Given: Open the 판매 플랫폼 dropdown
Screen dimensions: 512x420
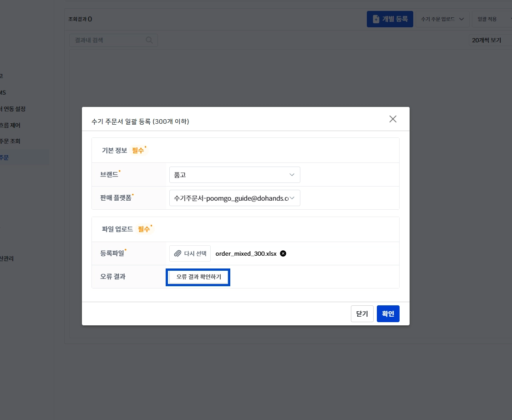Looking at the screenshot, I should click(x=234, y=198).
